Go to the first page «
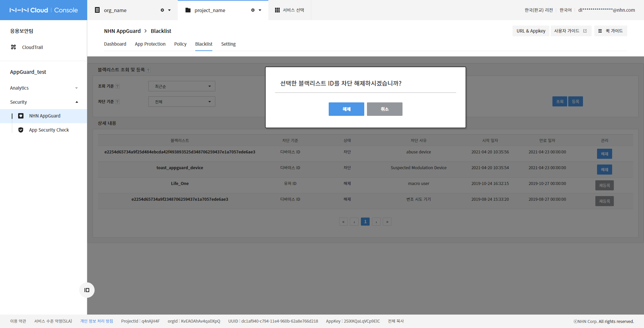The height and width of the screenshot is (328, 644). [343, 222]
